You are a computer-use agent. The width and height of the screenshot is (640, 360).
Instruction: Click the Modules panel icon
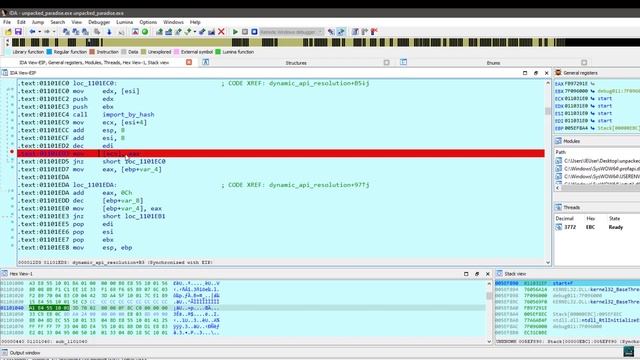(x=558, y=141)
